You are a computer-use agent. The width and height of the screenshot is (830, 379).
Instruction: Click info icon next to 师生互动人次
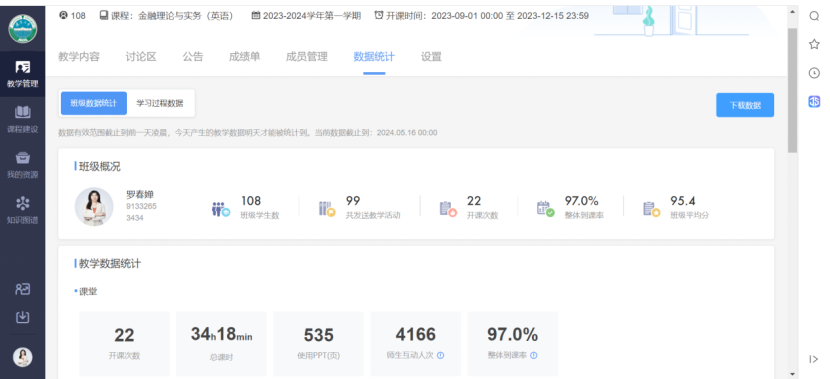pyautogui.click(x=440, y=355)
